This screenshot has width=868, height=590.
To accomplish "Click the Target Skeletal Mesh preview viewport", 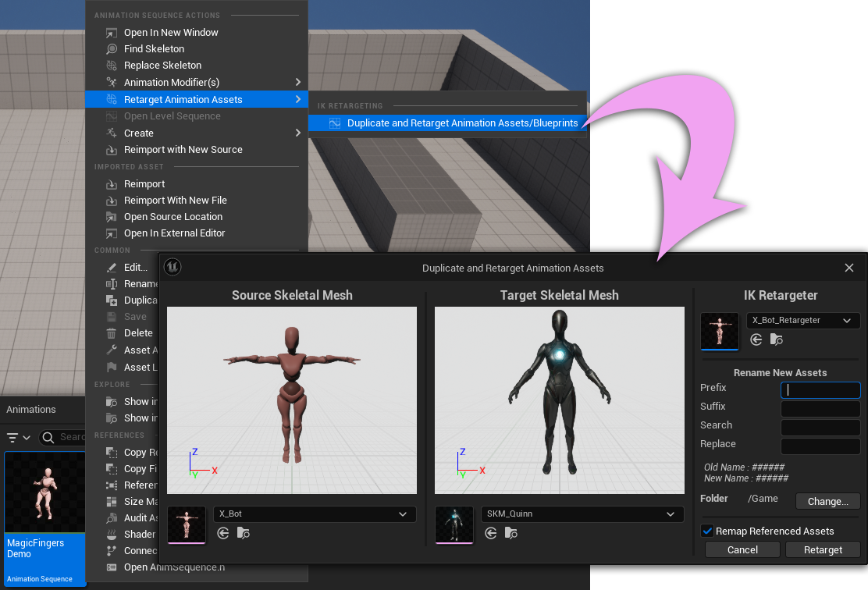I will pos(560,400).
